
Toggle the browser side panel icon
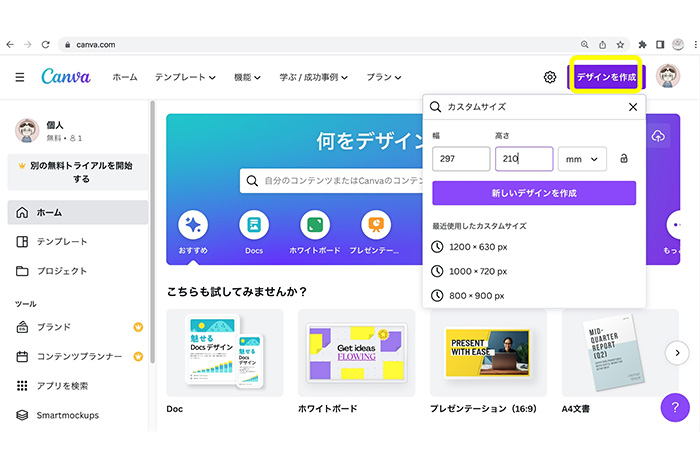[x=660, y=45]
